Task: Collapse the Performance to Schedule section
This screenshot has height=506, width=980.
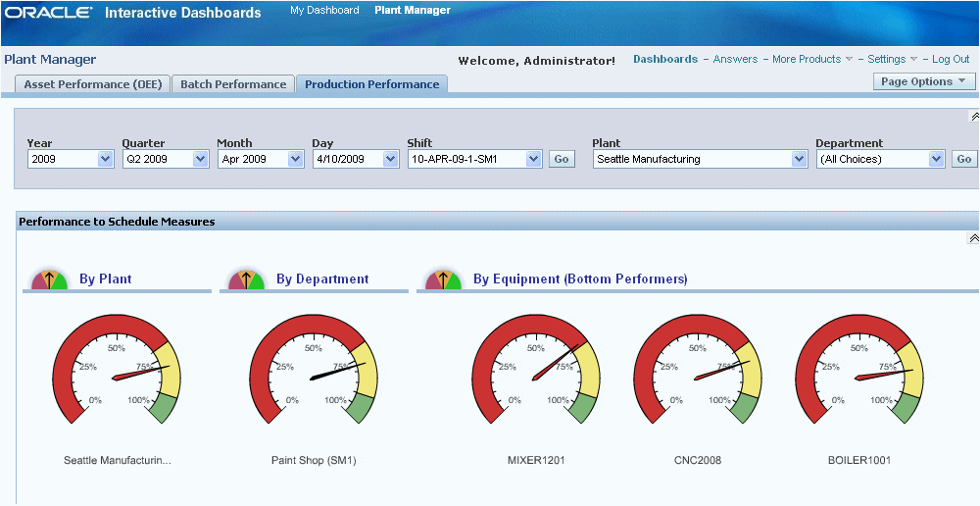Action: coord(973,238)
